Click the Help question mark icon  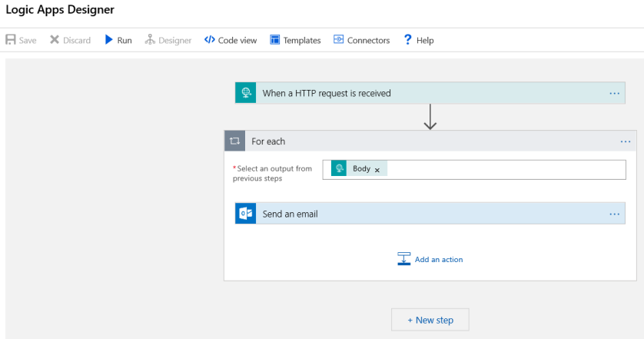tap(408, 40)
